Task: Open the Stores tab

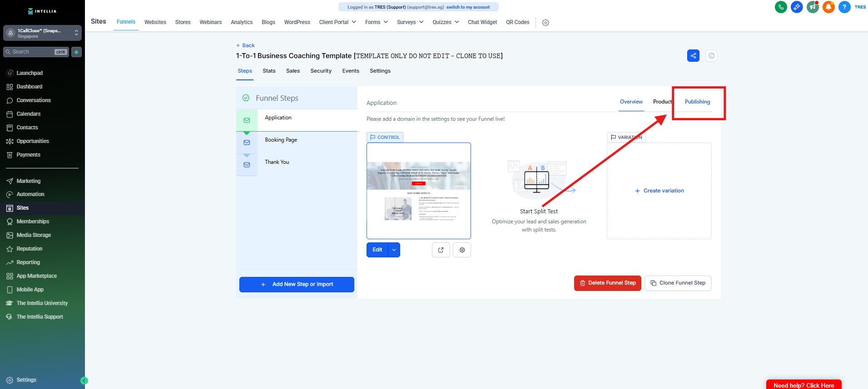Action: click(183, 22)
